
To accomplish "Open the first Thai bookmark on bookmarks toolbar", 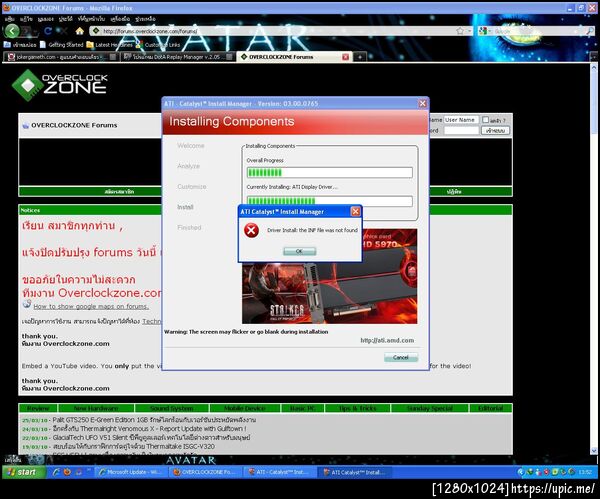I will tap(20, 45).
